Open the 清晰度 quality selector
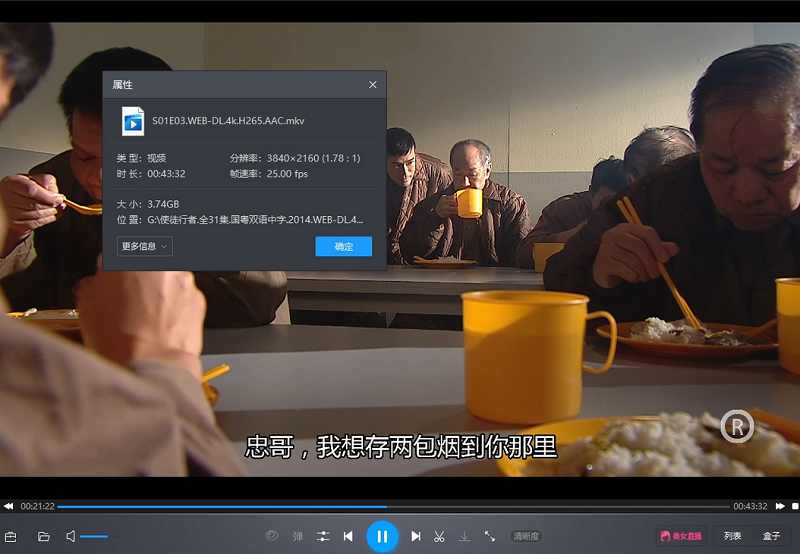 (526, 537)
